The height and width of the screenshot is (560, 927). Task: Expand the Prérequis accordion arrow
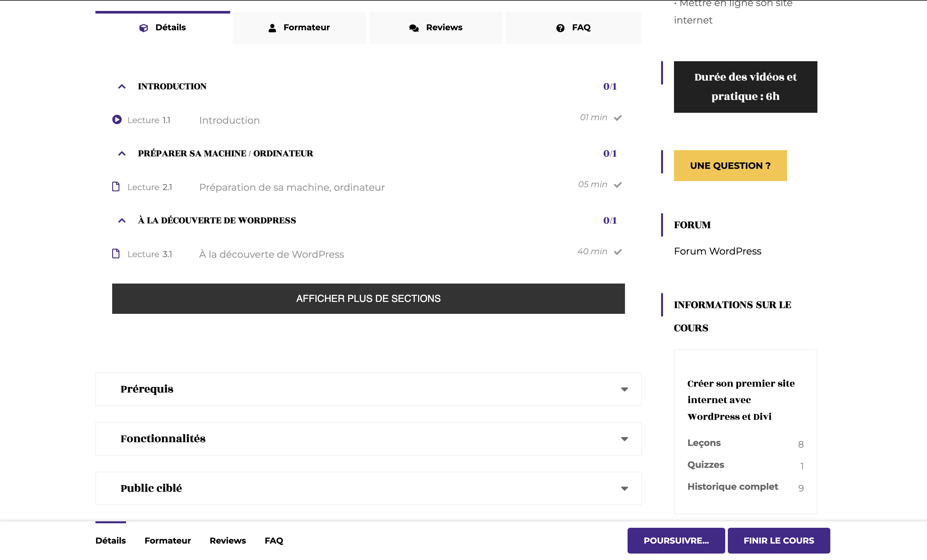[x=624, y=389]
